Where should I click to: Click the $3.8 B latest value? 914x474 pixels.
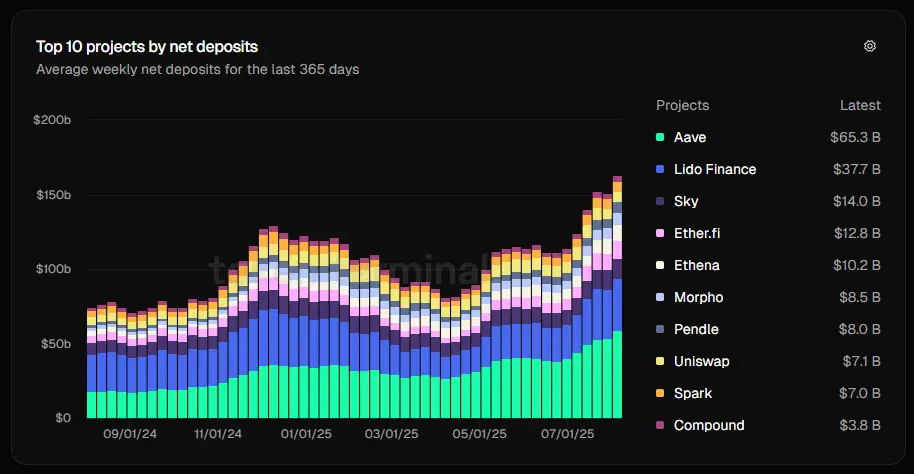point(860,425)
